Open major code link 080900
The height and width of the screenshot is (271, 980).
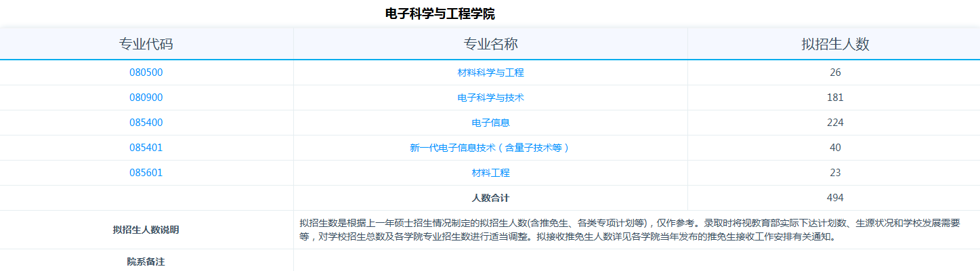(146, 98)
